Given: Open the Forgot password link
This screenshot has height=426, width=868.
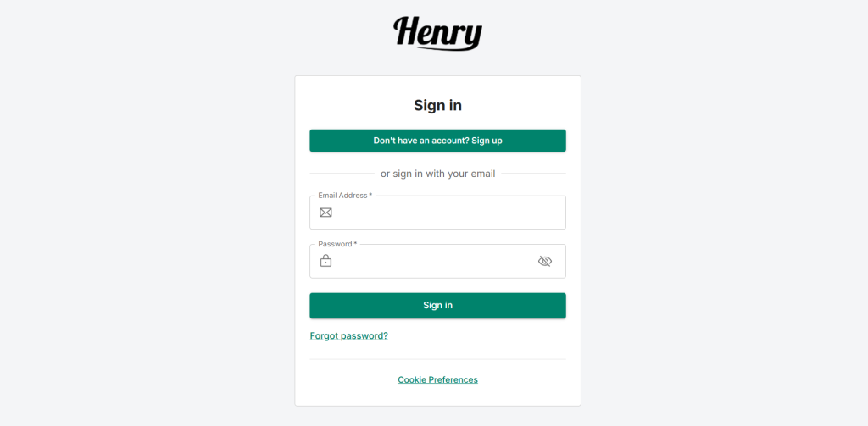Looking at the screenshot, I should click(348, 336).
